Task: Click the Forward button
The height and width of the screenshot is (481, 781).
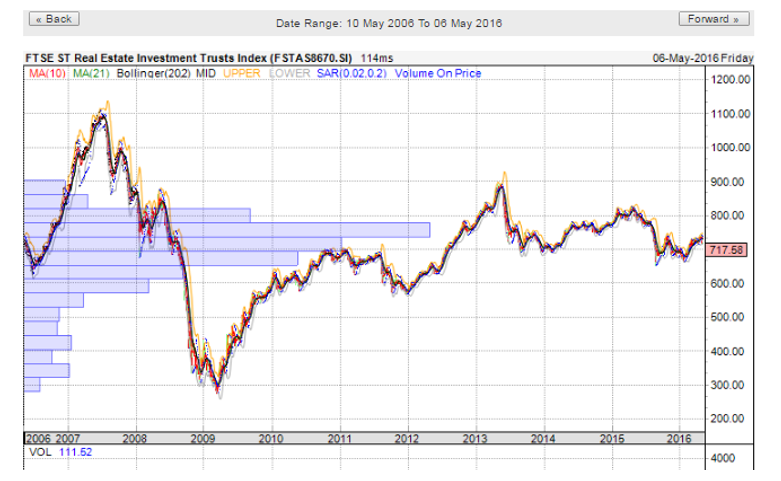Action: (713, 19)
